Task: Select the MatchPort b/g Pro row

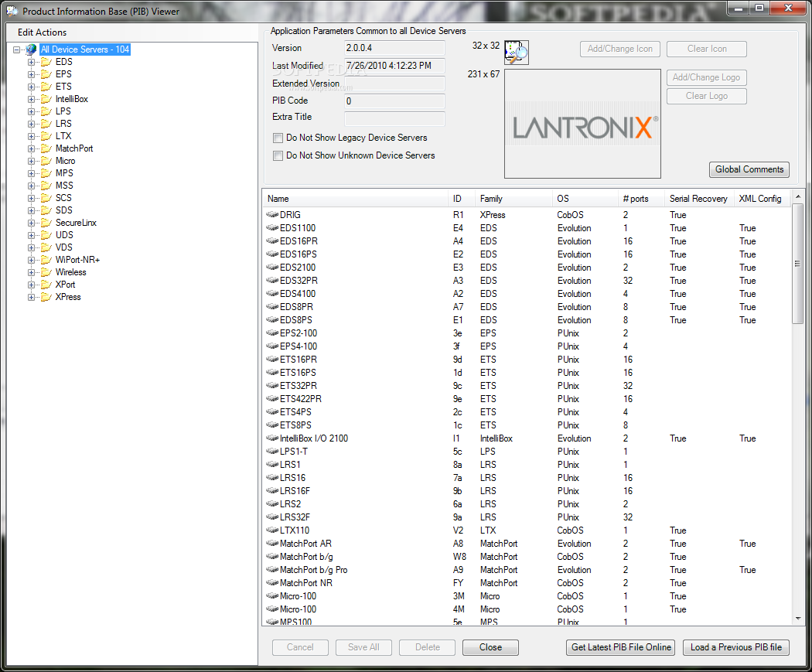Action: [x=527, y=569]
